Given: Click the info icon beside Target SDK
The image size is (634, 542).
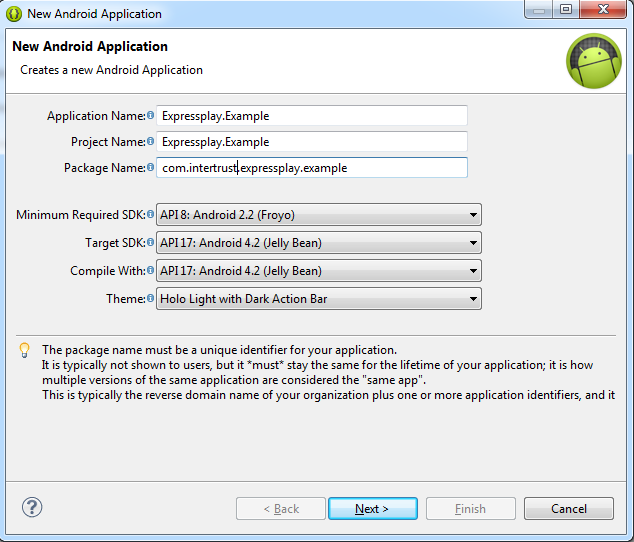Looking at the screenshot, I should click(x=151, y=242).
